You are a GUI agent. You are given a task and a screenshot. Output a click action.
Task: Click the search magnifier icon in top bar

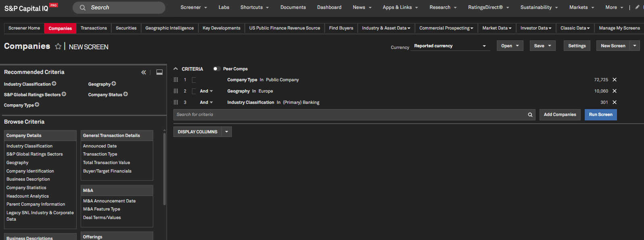pyautogui.click(x=82, y=8)
